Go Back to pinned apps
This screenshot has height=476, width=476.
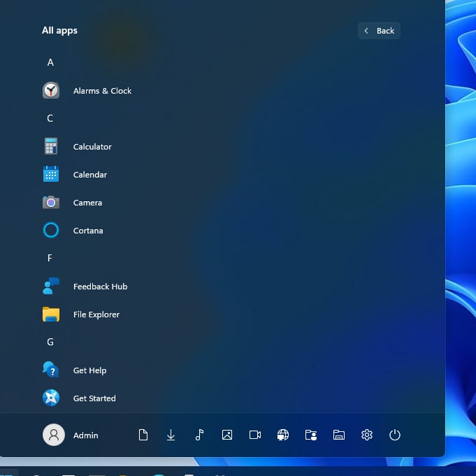pos(379,31)
